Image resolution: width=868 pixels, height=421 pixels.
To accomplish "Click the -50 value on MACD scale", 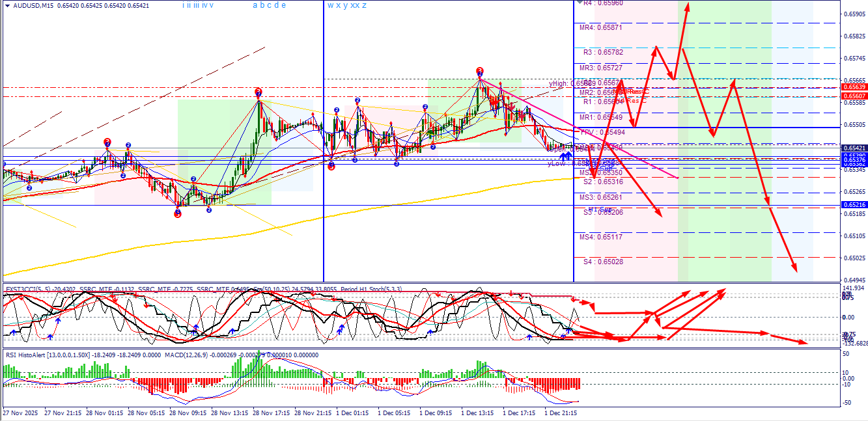I will (847, 403).
